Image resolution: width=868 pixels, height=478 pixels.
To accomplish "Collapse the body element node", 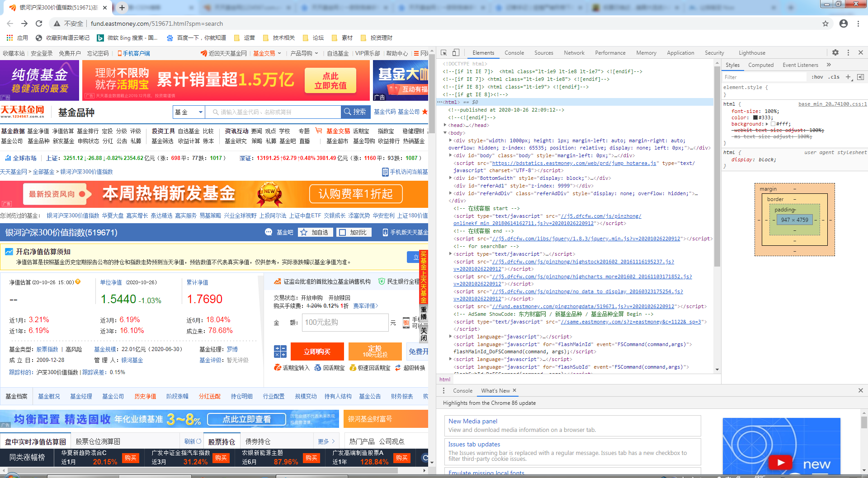I will pyautogui.click(x=445, y=133).
